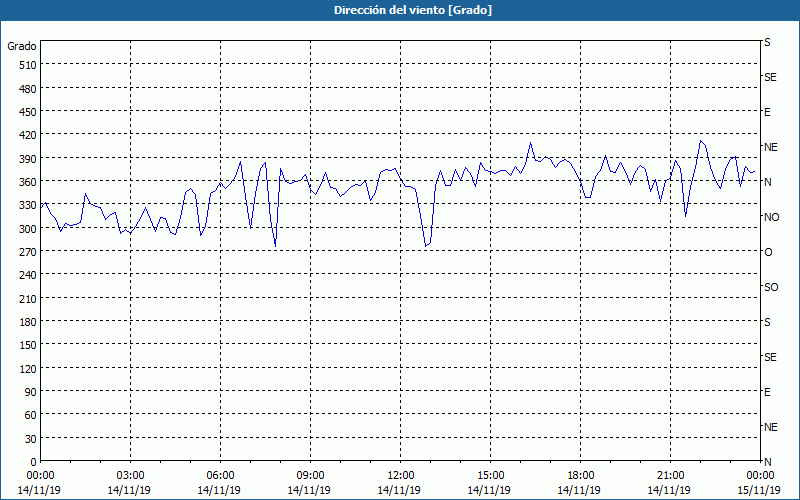Select the O compass label
This screenshot has height=500, width=800.
(768, 252)
